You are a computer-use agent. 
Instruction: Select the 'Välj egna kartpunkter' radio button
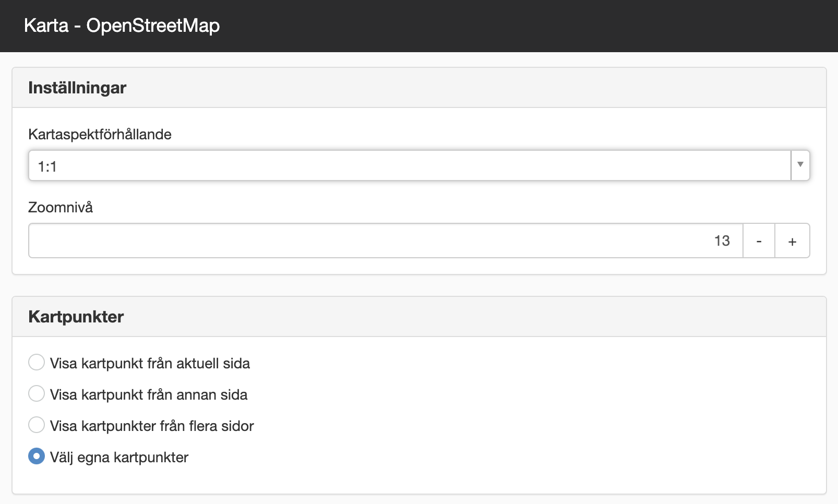pos(37,456)
